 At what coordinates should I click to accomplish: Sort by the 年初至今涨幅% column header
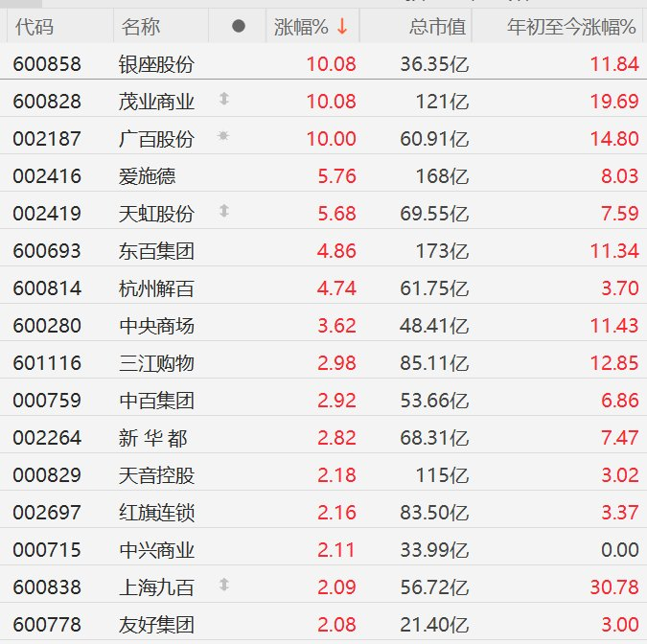(571, 27)
